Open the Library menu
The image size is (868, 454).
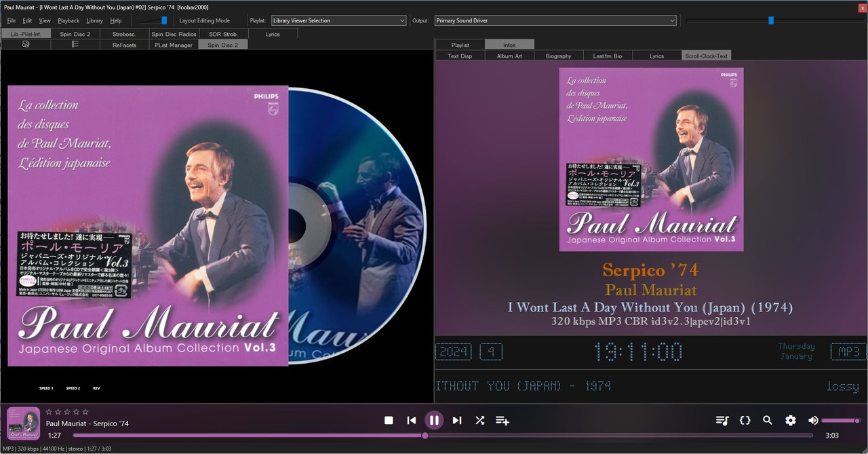(95, 20)
